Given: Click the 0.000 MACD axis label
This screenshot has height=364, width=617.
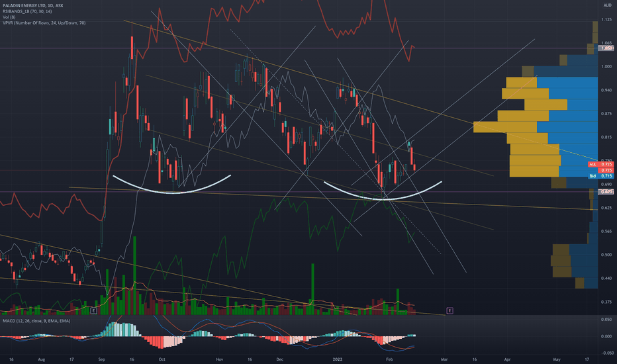Looking at the screenshot, I should click(606, 336).
